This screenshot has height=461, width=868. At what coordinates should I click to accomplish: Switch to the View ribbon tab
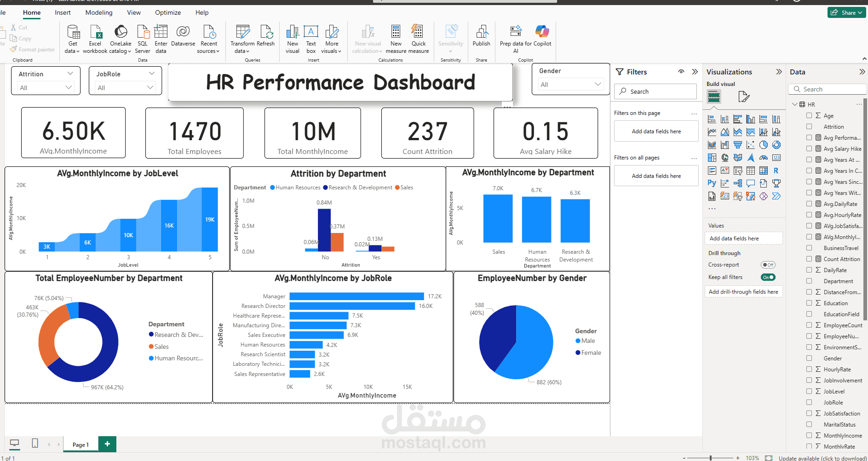[134, 12]
